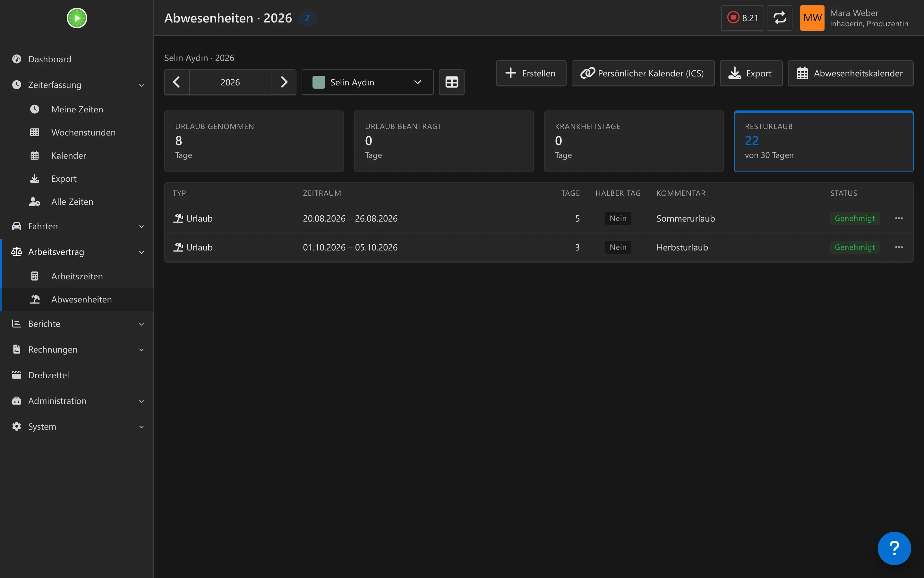Open Arbeitszeiten in the sidebar
Viewport: 924px width, 578px height.
click(77, 276)
